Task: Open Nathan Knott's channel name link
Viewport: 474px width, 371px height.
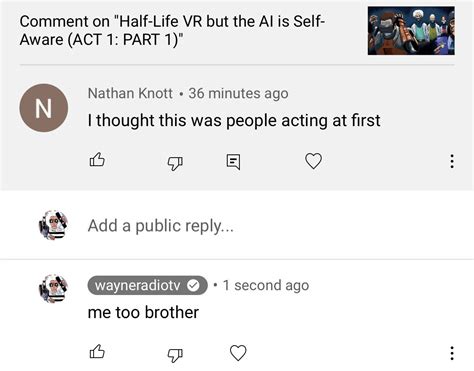Action: [x=130, y=93]
